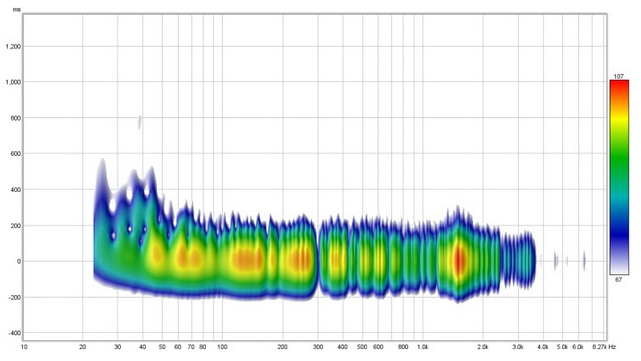Select the 67 minimum label on color scale
Image resolution: width=641 pixels, height=361 pixels.
point(619,280)
